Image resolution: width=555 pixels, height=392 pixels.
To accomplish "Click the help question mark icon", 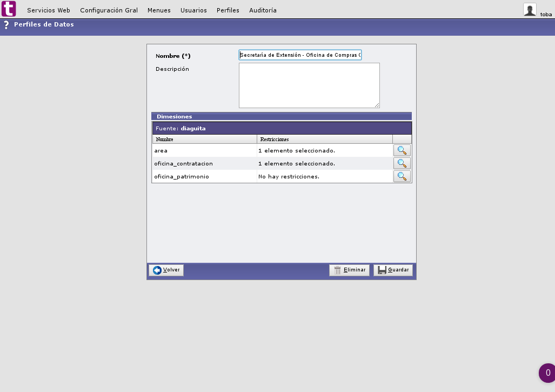I will coord(6,24).
